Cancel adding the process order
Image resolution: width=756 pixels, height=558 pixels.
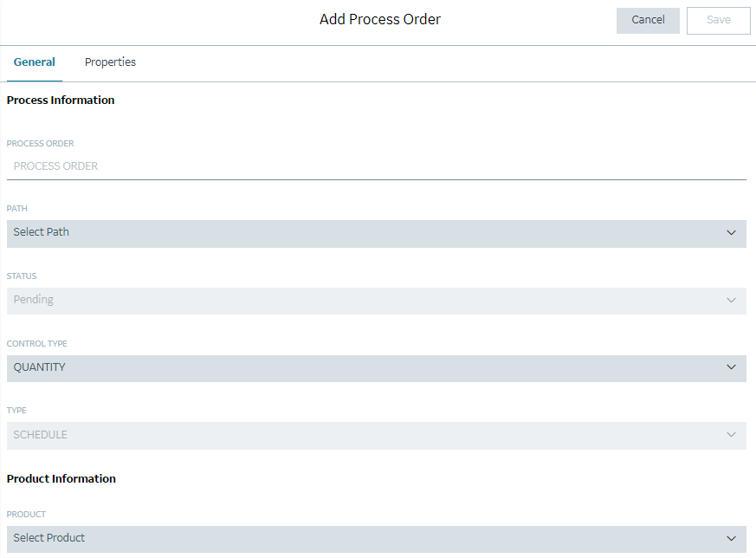point(648,20)
